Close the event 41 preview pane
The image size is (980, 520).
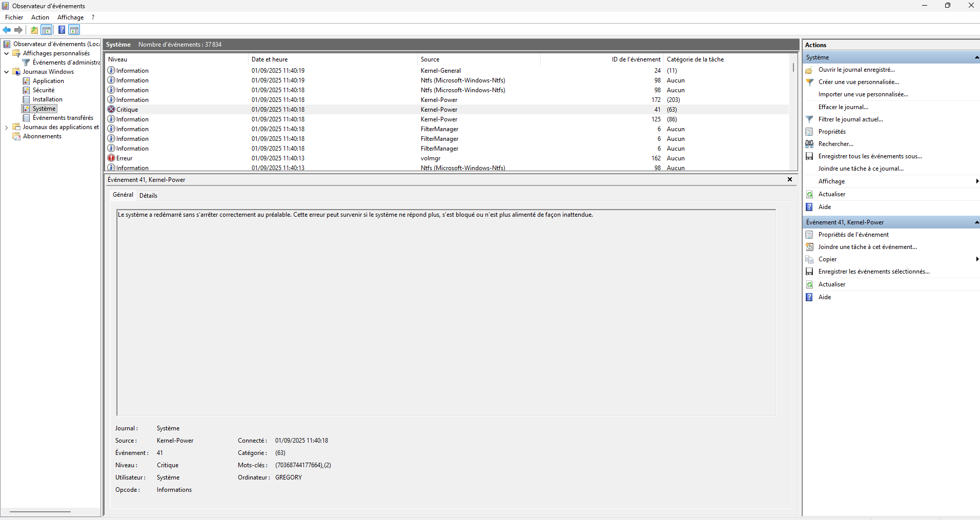(790, 179)
